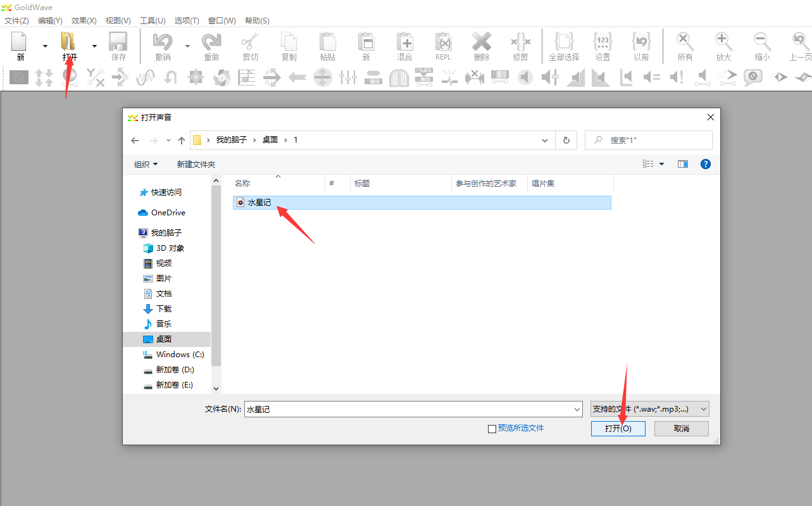Click the change volume speaker-slider icon

pos(551,78)
